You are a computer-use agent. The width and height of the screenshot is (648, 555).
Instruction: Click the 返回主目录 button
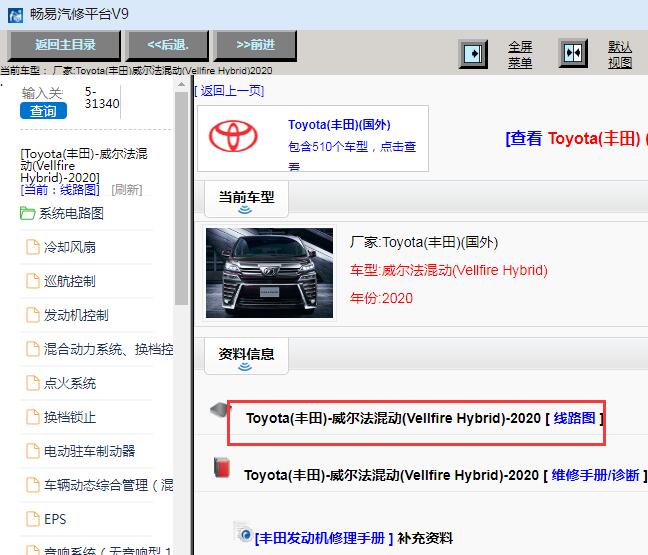64,45
